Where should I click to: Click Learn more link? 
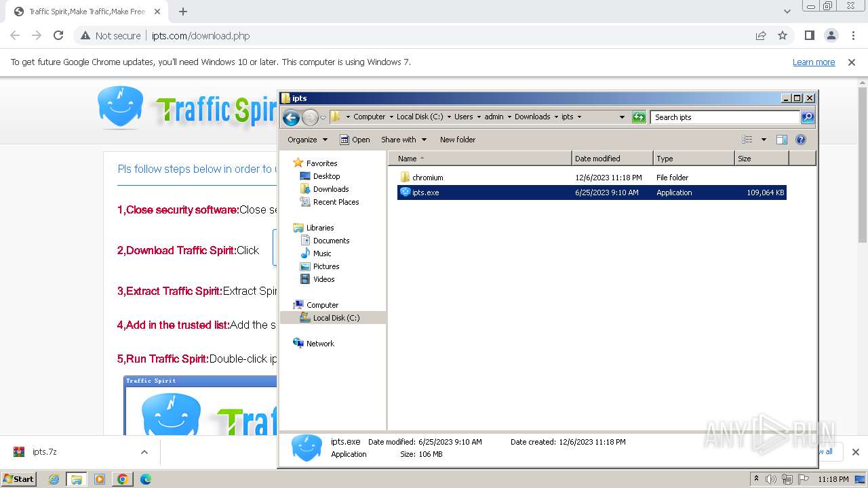coord(814,62)
